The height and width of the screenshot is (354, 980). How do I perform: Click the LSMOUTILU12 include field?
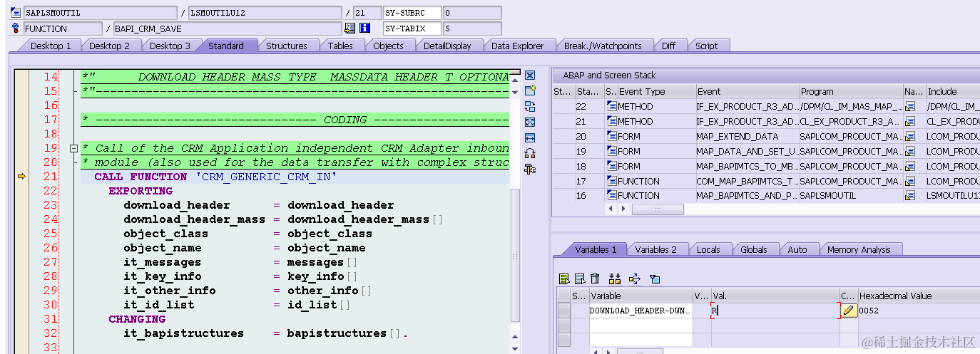coord(265,13)
